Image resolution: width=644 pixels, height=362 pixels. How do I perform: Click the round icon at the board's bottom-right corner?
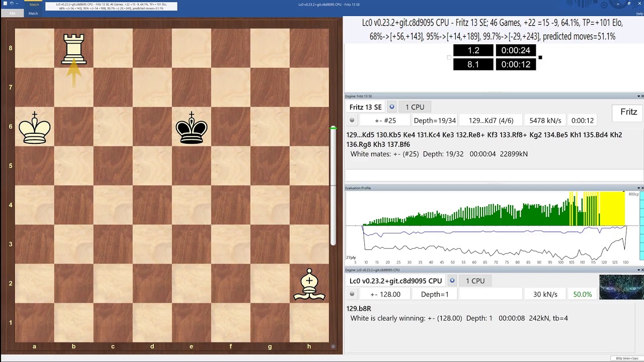[x=333, y=346]
